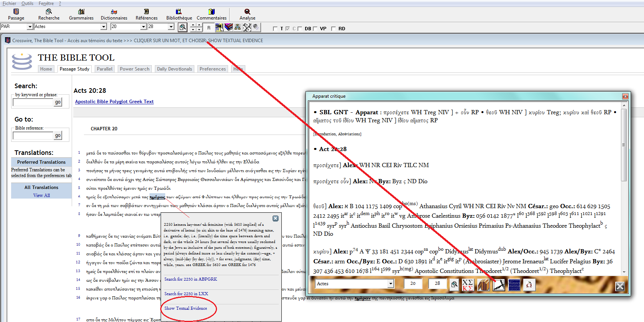Click the stacked books toolbar icon
644x322 pixels.
click(229, 27)
